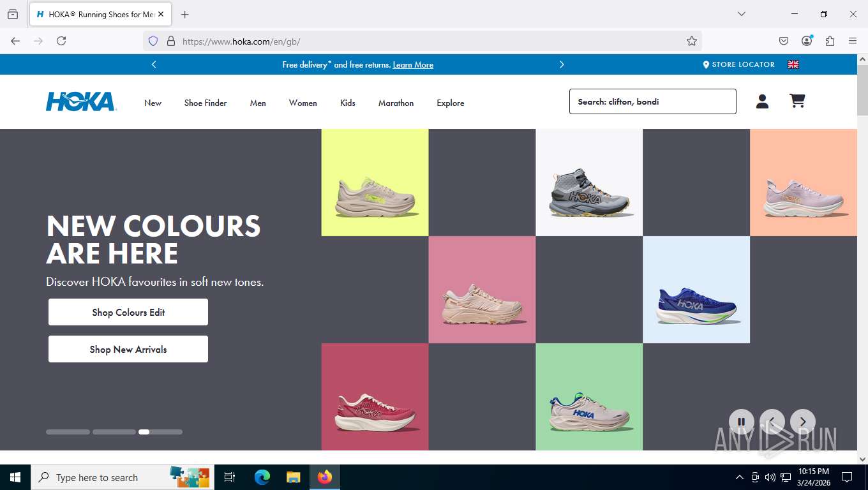Open the New menu item
Image resolution: width=868 pixels, height=490 pixels.
(153, 103)
